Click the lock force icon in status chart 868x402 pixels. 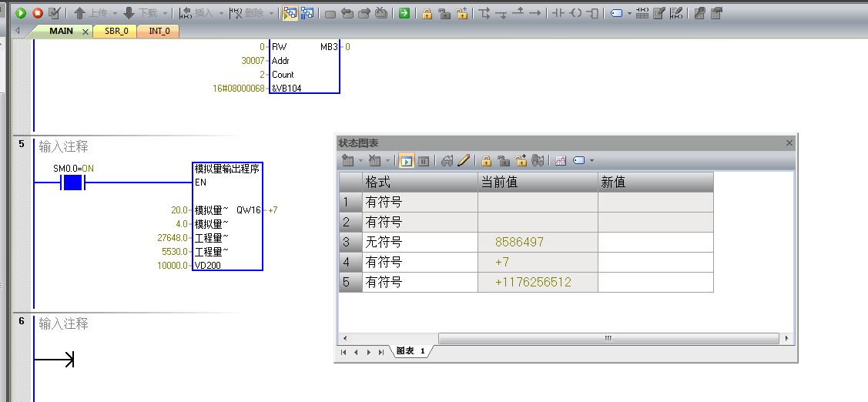(x=486, y=161)
